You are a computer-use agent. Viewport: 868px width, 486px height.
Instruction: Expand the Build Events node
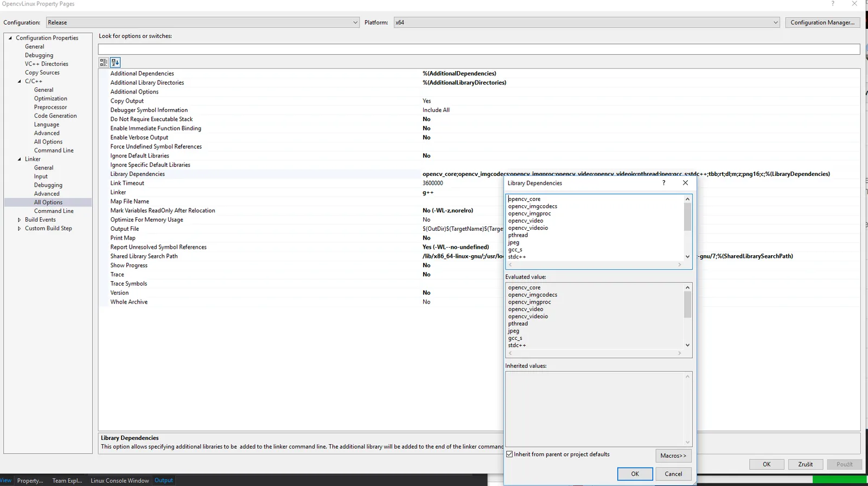20,220
